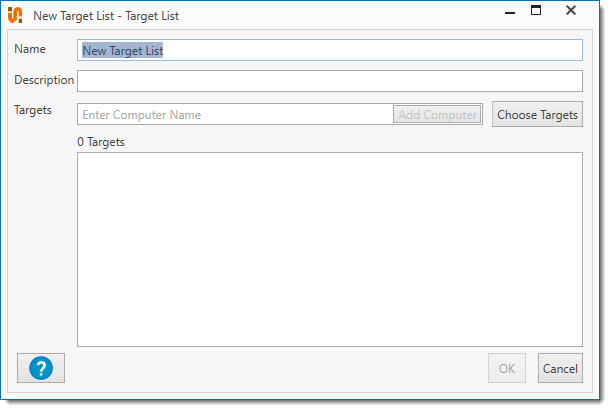Open the Choose Targets picker
This screenshot has width=610, height=410.
click(537, 115)
